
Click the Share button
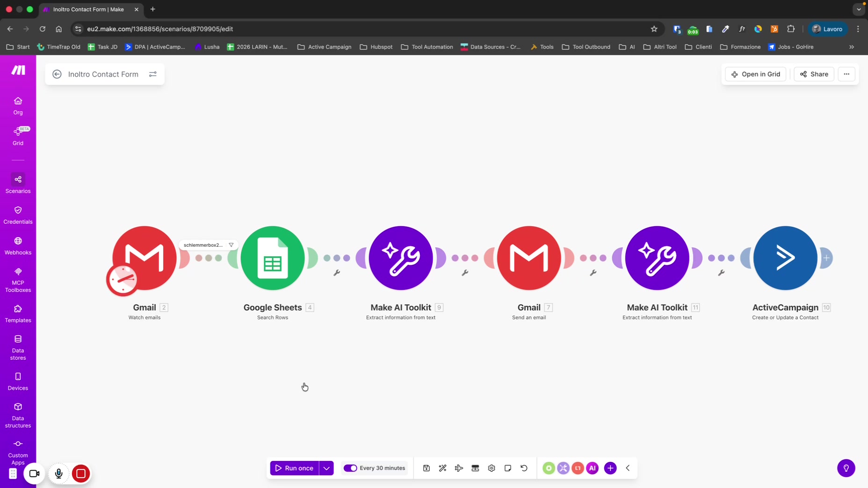[x=814, y=74]
